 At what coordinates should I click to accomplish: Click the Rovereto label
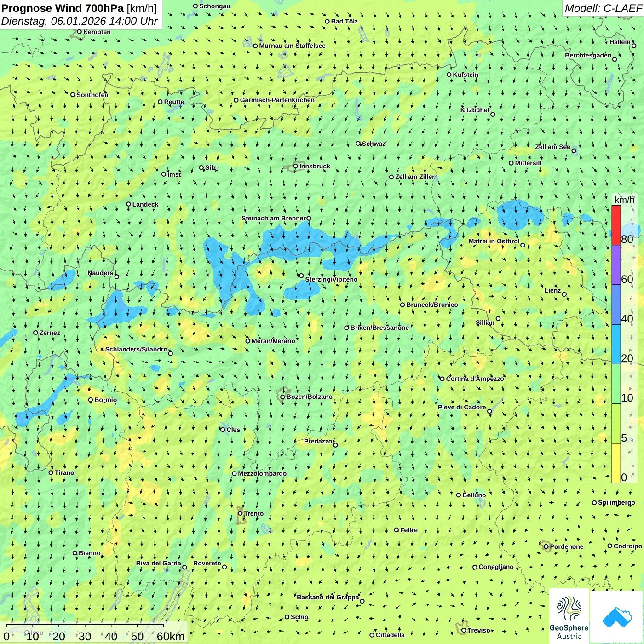pos(207,563)
